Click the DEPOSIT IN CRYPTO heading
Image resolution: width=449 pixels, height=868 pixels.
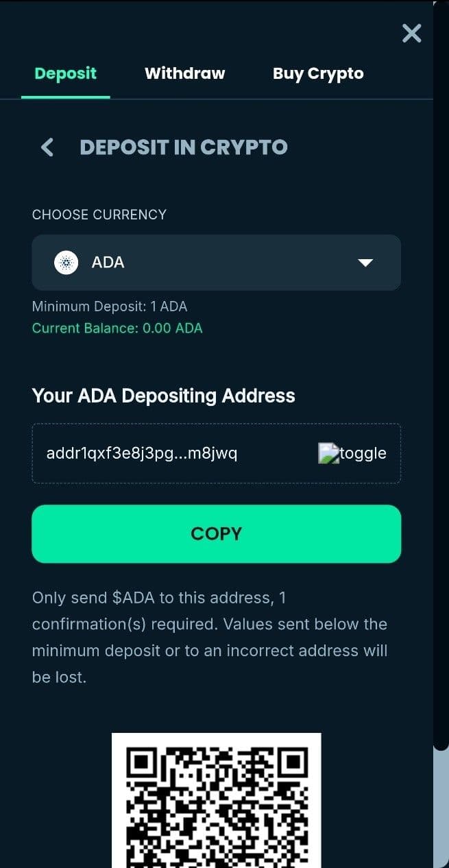[x=184, y=147]
